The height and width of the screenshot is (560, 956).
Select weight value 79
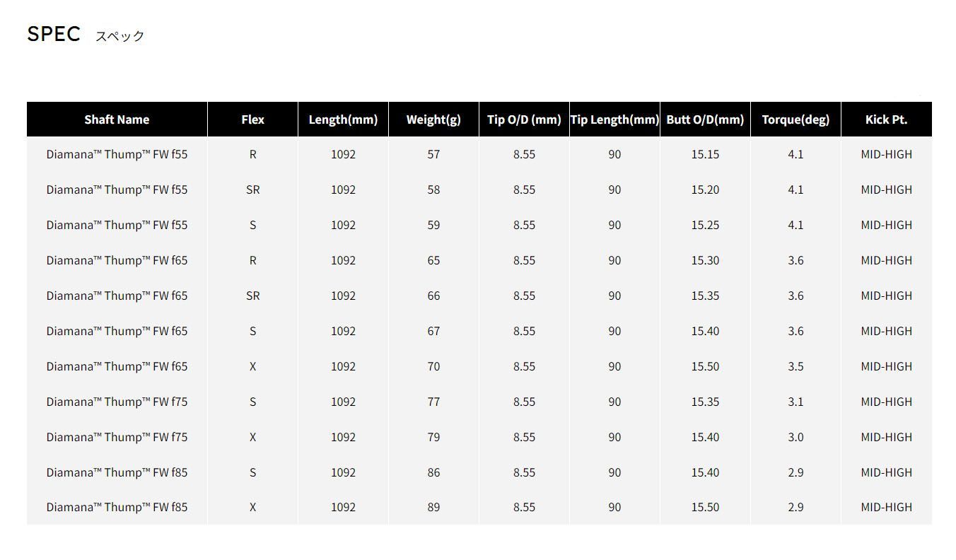433,437
